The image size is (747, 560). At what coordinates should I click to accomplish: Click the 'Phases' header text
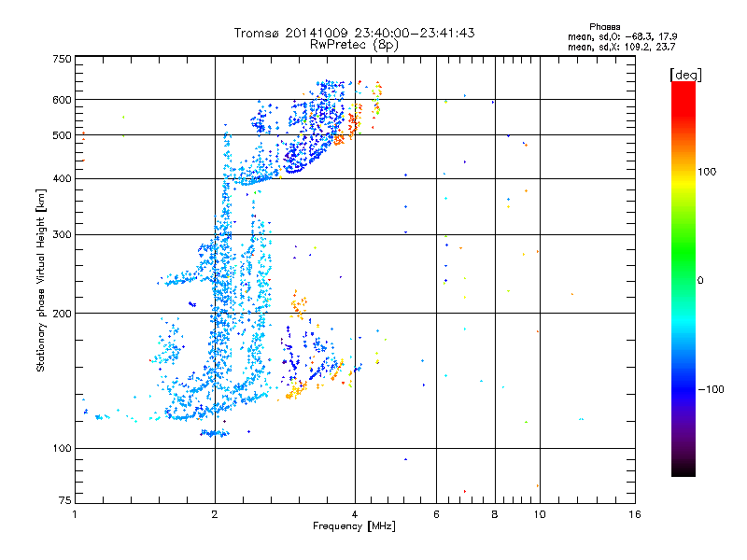pyautogui.click(x=604, y=27)
